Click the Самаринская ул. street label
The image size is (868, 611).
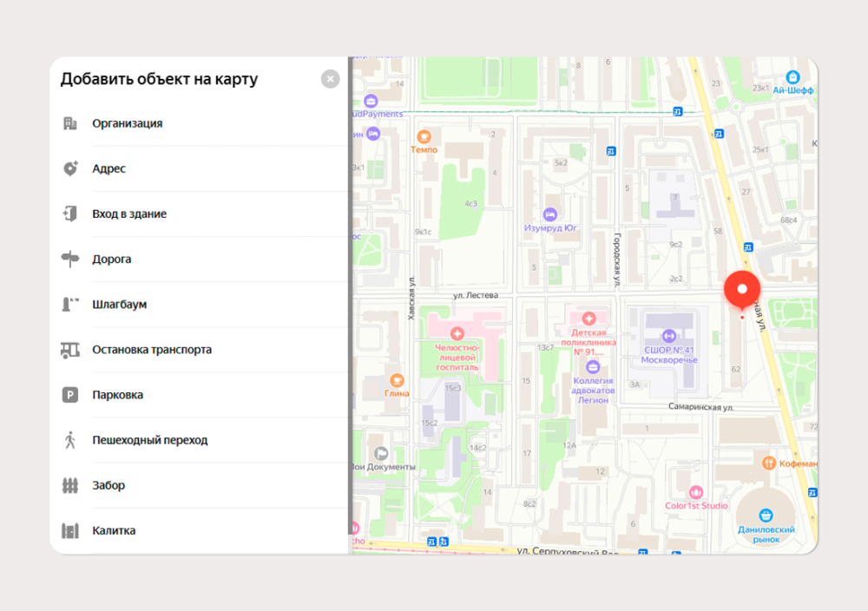coord(700,407)
